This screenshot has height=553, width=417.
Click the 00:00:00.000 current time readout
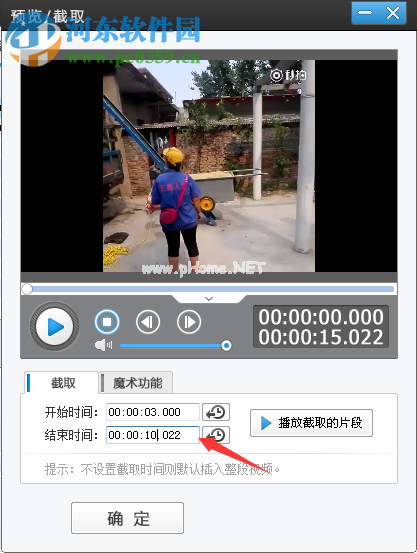[321, 316]
